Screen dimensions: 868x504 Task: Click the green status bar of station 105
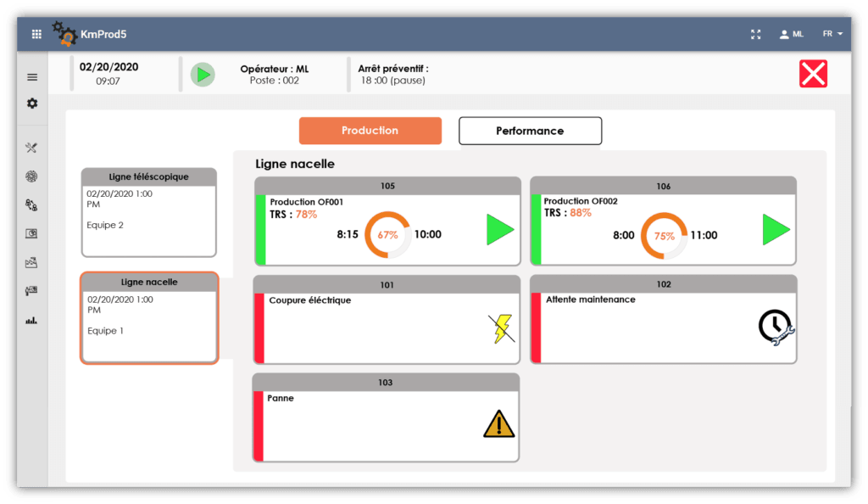coord(261,229)
